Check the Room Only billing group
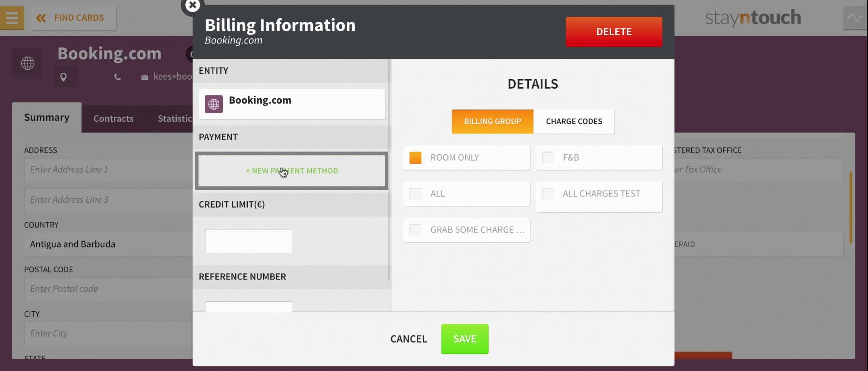 (415, 157)
